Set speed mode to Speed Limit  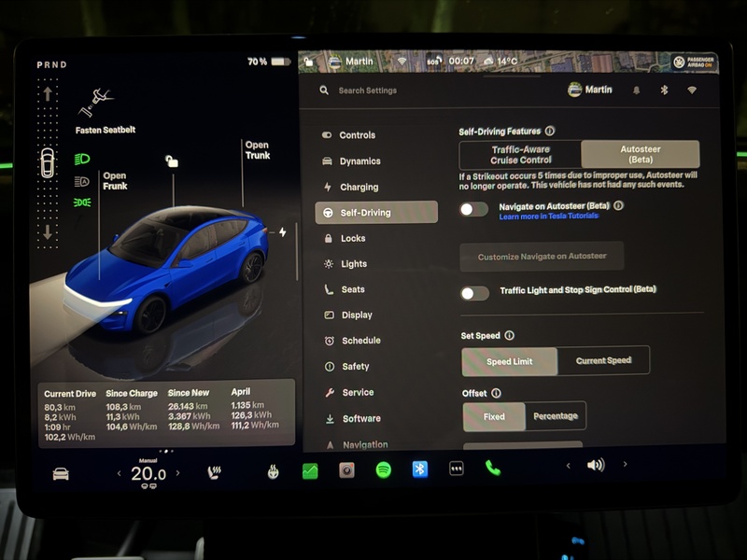(x=509, y=361)
